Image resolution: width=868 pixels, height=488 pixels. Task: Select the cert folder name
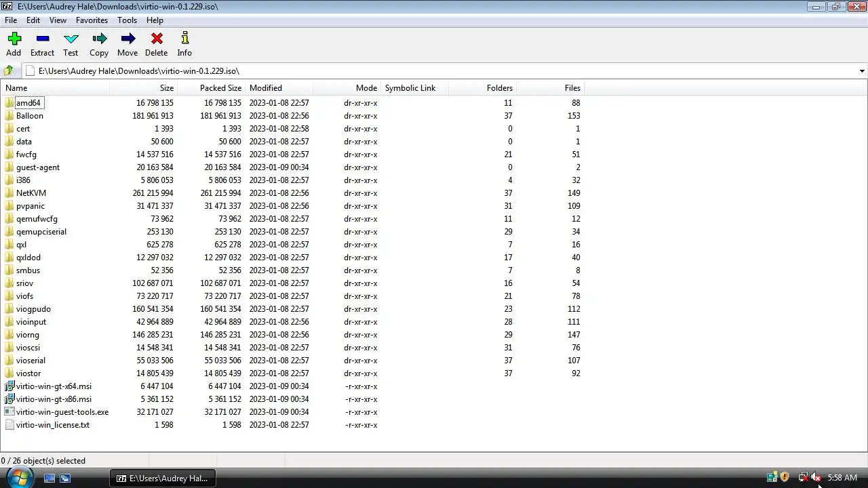click(23, 129)
